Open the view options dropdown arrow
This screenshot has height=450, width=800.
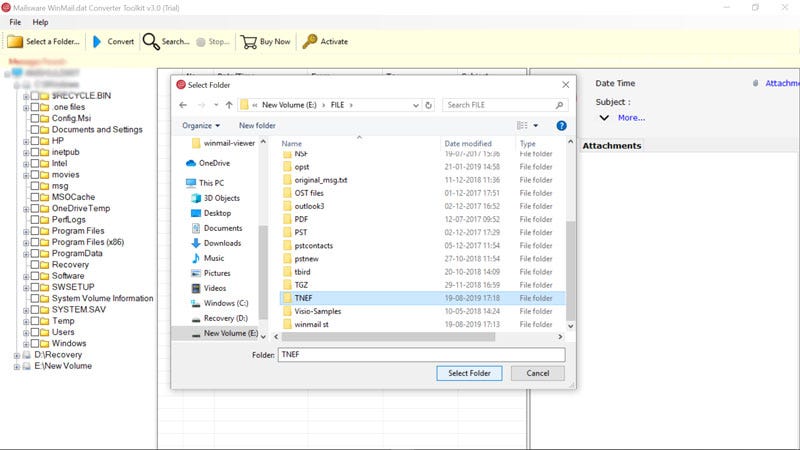[536, 126]
